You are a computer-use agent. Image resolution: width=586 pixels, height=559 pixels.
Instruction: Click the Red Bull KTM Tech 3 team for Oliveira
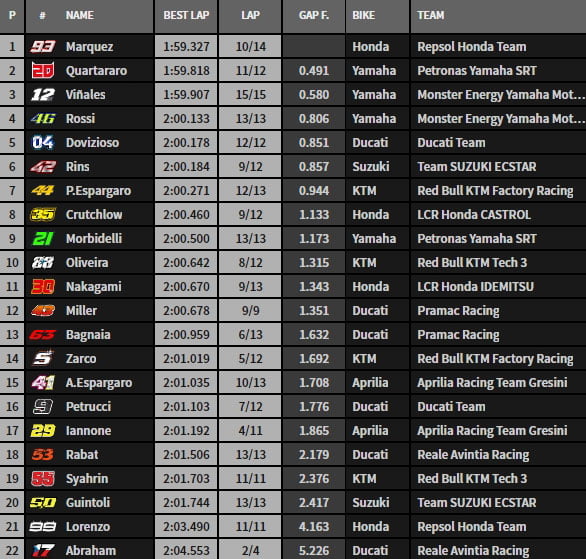click(x=472, y=263)
